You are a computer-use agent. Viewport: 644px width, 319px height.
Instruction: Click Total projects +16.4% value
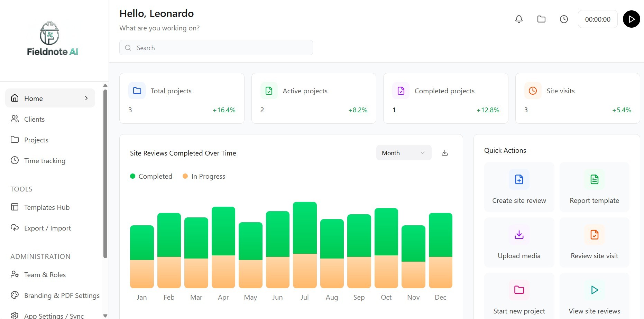click(224, 110)
